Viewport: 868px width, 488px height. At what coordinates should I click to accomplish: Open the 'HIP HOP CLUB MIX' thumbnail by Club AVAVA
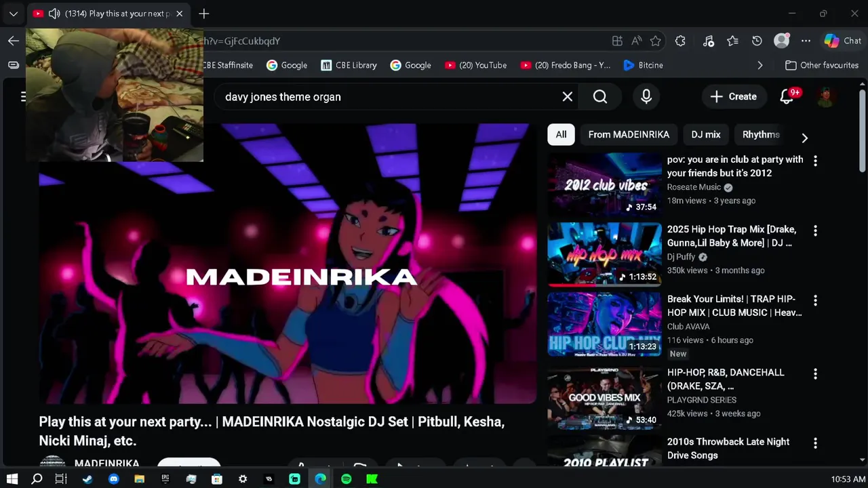604,324
